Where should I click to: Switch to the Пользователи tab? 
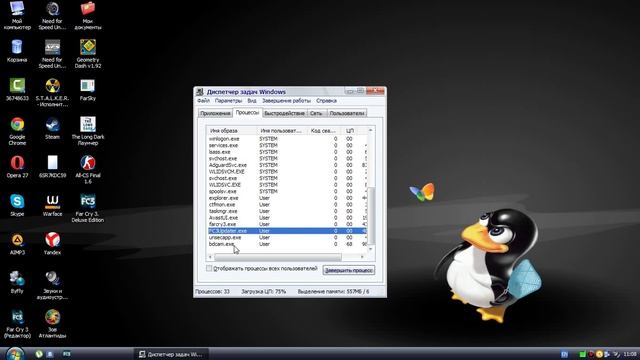click(x=347, y=113)
